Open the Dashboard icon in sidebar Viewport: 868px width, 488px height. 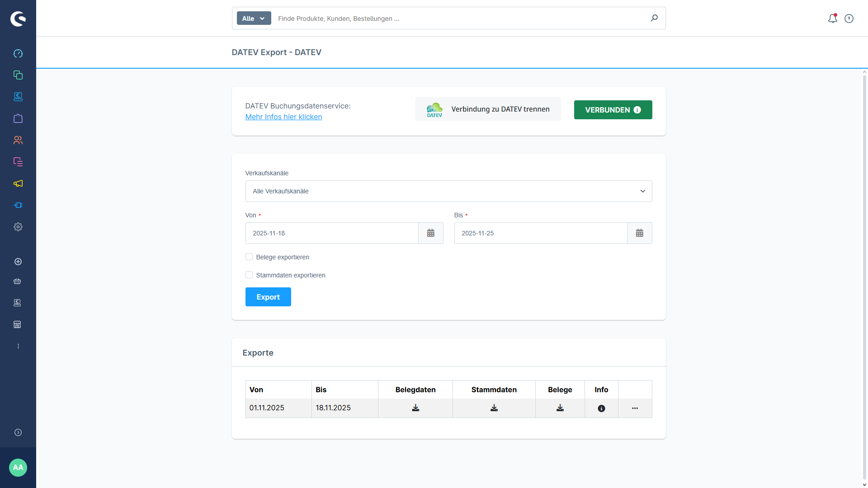click(x=18, y=53)
